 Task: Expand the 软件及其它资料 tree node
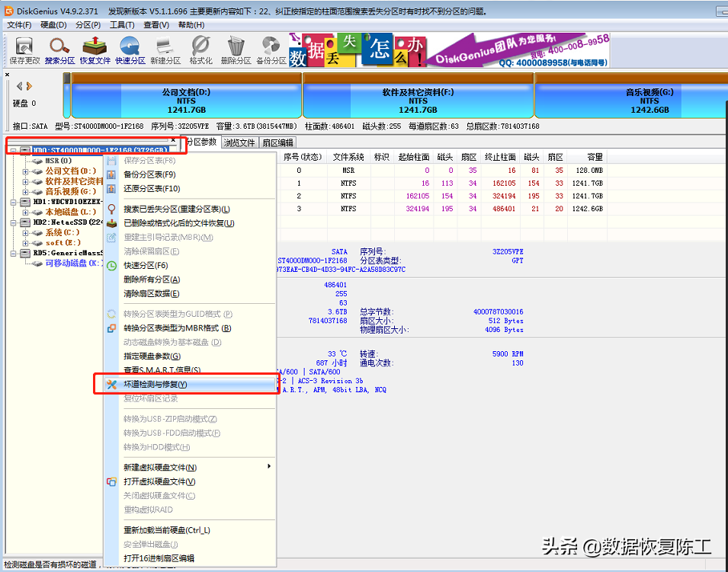25,181
